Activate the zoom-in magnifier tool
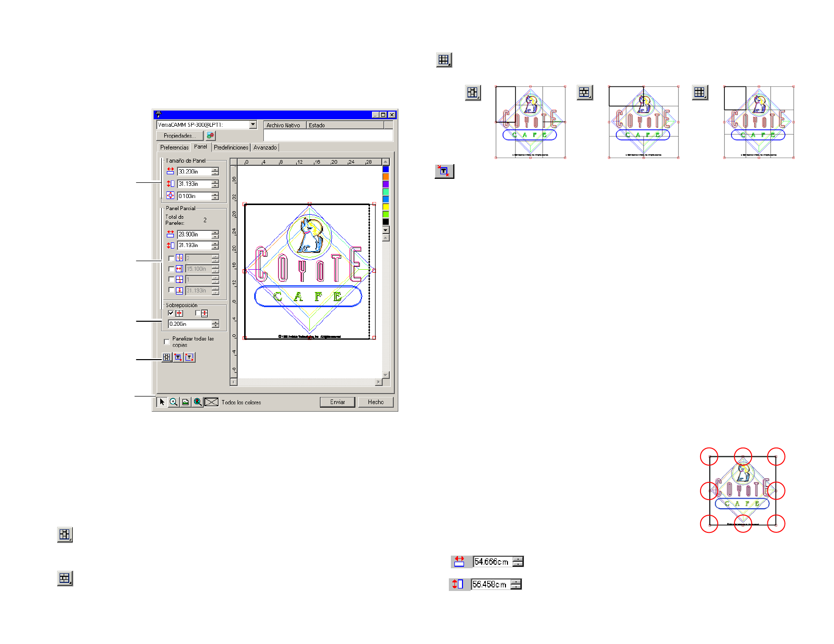Viewport: 834px width, 644px height. click(173, 402)
